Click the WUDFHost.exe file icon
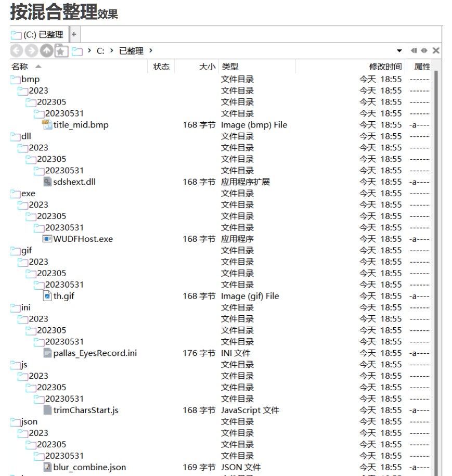The height and width of the screenshot is (476, 452). (x=47, y=239)
